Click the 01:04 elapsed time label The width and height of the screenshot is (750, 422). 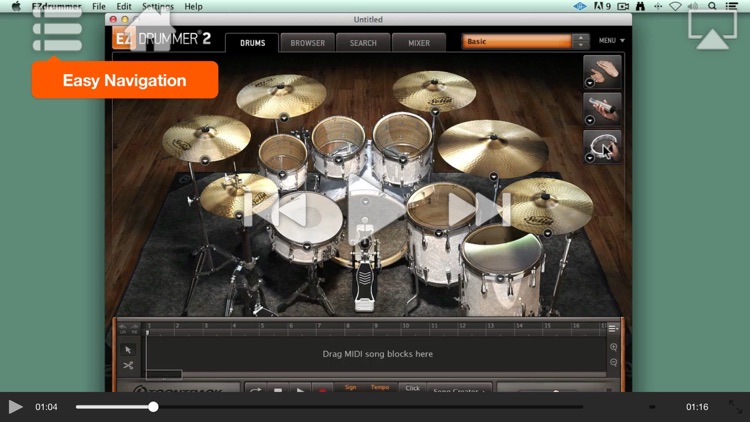46,407
